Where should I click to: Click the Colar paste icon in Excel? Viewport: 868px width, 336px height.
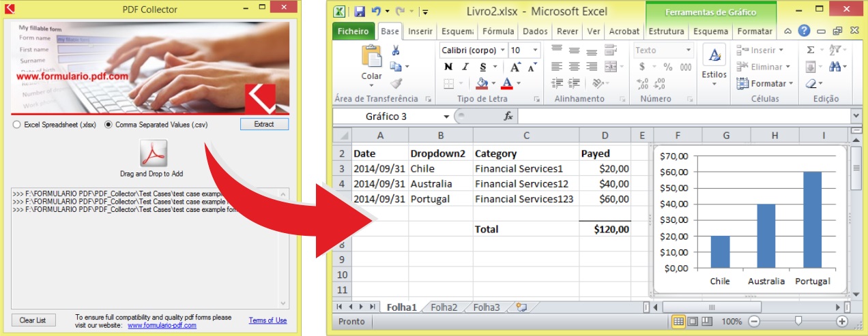tap(372, 57)
